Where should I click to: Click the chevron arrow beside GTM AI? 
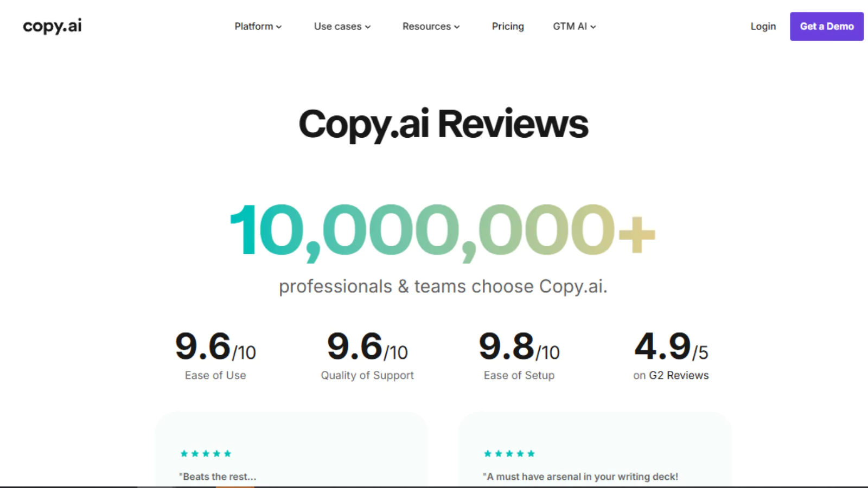click(593, 27)
